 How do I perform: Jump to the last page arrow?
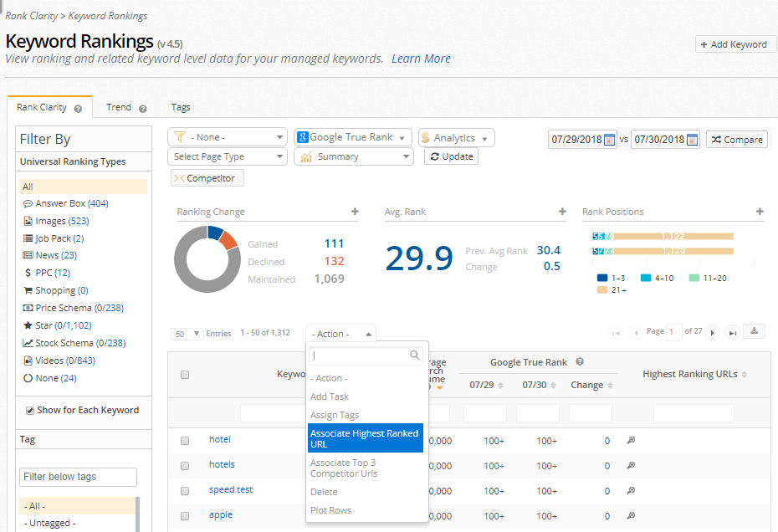[732, 333]
